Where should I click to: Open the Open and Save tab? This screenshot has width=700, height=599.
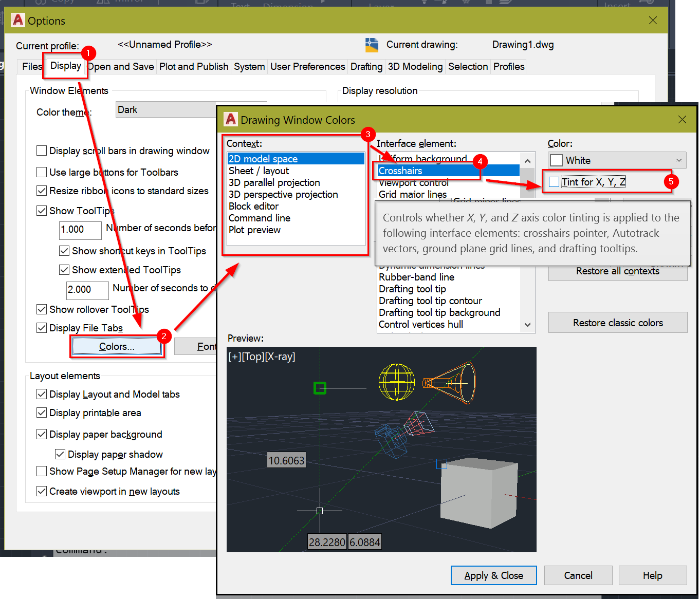[x=121, y=67]
